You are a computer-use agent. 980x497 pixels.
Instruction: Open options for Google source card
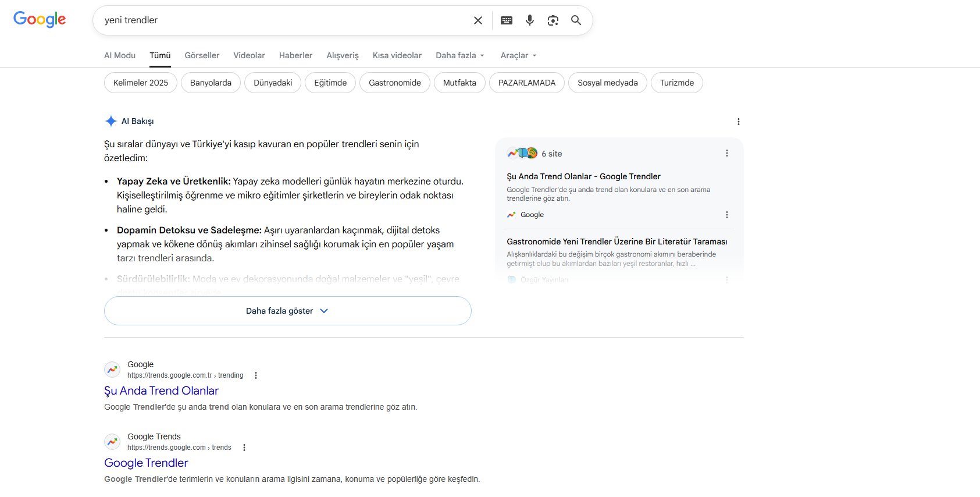pos(726,215)
